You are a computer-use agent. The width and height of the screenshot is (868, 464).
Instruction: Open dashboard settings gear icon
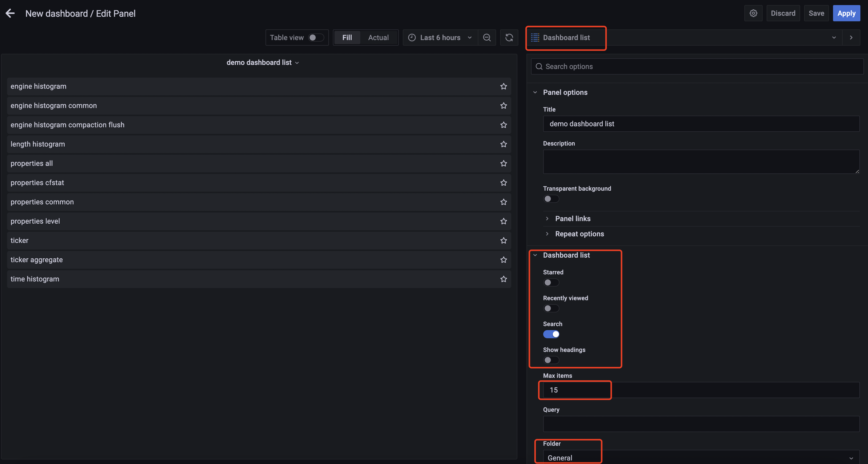pos(753,13)
